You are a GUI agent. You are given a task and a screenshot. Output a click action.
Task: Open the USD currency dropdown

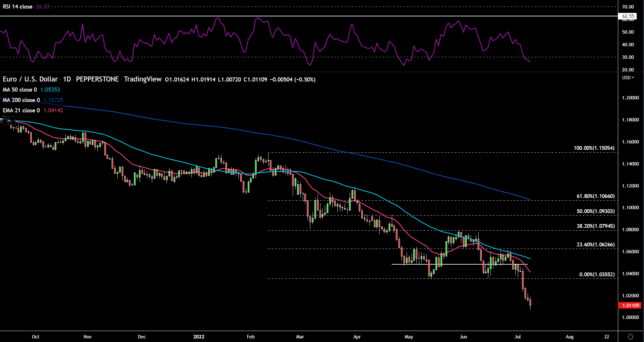click(628, 78)
